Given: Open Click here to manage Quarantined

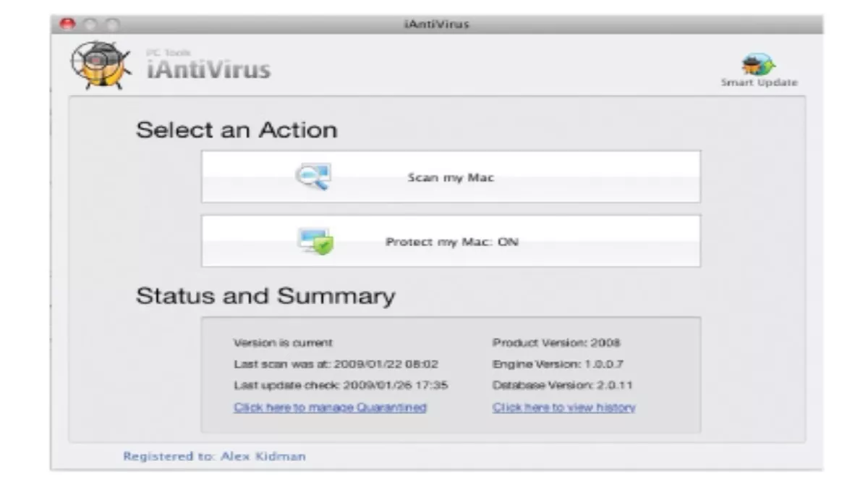Looking at the screenshot, I should tap(330, 407).
